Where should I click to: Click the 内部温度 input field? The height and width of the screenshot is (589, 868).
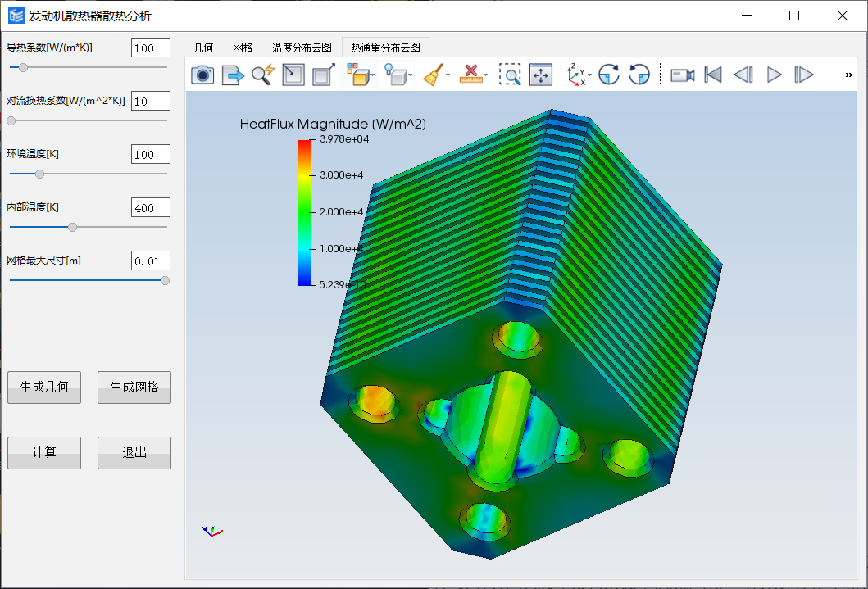pos(151,207)
